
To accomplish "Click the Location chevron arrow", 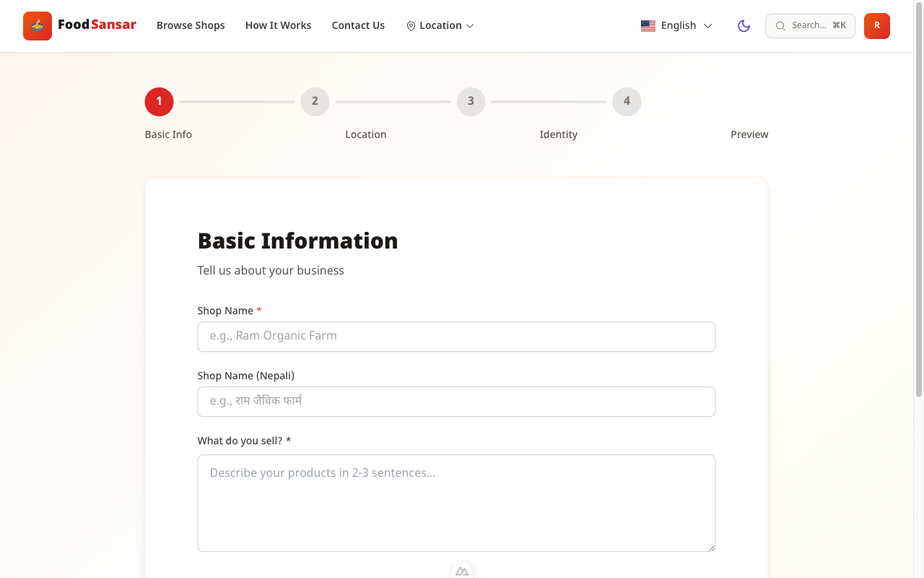I will click(470, 26).
